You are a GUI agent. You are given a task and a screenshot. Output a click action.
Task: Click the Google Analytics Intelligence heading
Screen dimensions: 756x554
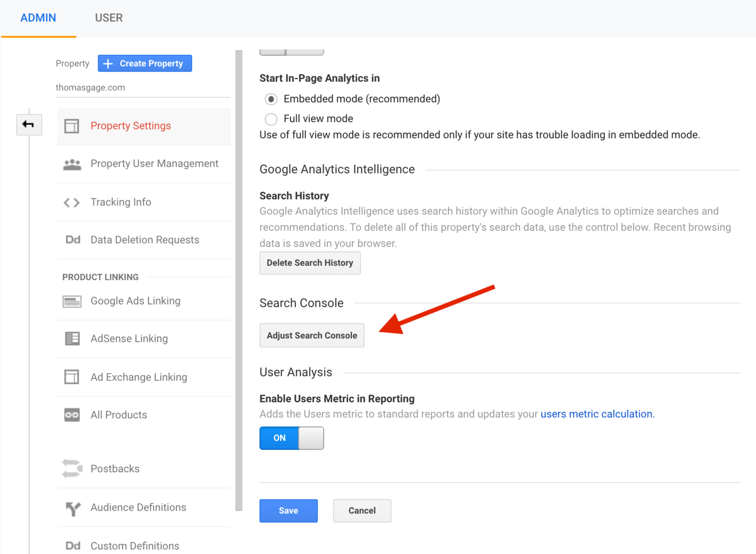[x=337, y=169]
